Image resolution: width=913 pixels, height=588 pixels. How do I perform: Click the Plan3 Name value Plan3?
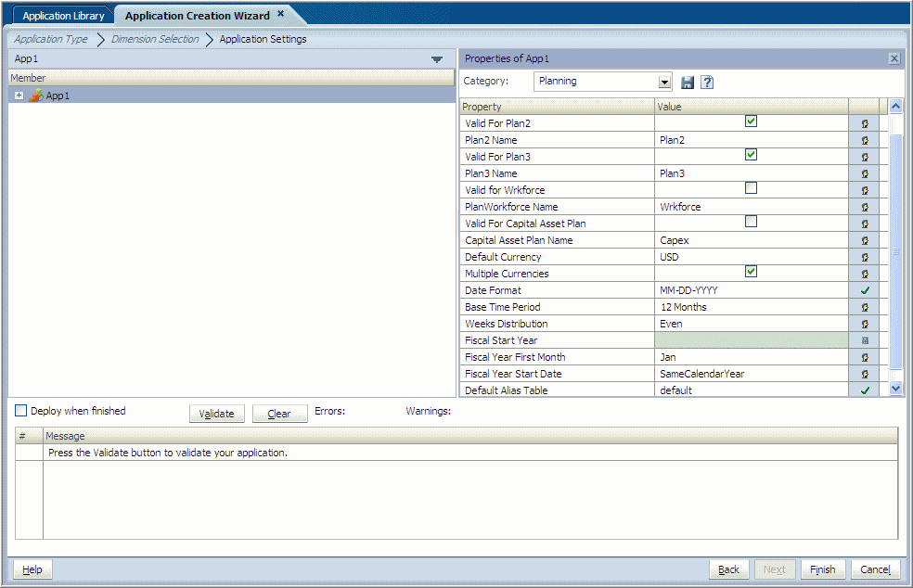click(752, 173)
